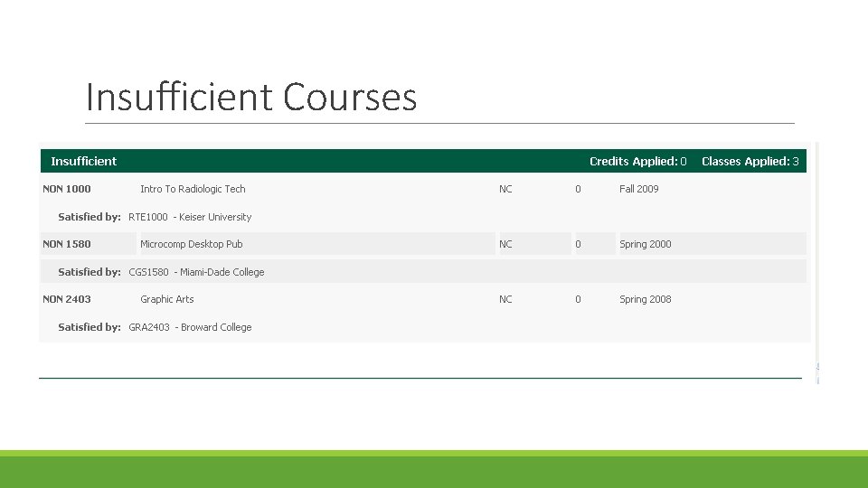Click Satisfied by label under NON 1580
This screenshot has width=868, height=488.
coord(90,272)
